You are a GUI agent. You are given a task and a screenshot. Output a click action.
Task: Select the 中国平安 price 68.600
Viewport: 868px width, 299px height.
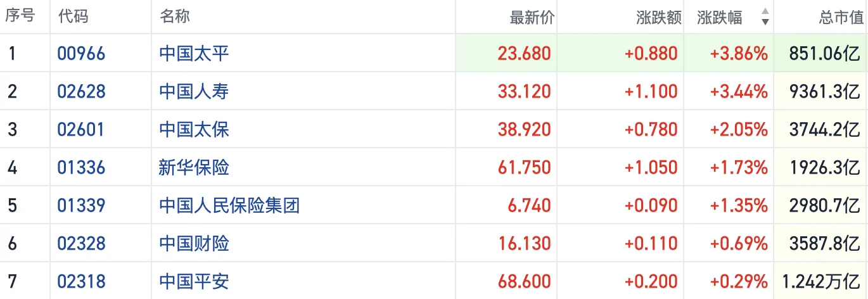pyautogui.click(x=524, y=281)
